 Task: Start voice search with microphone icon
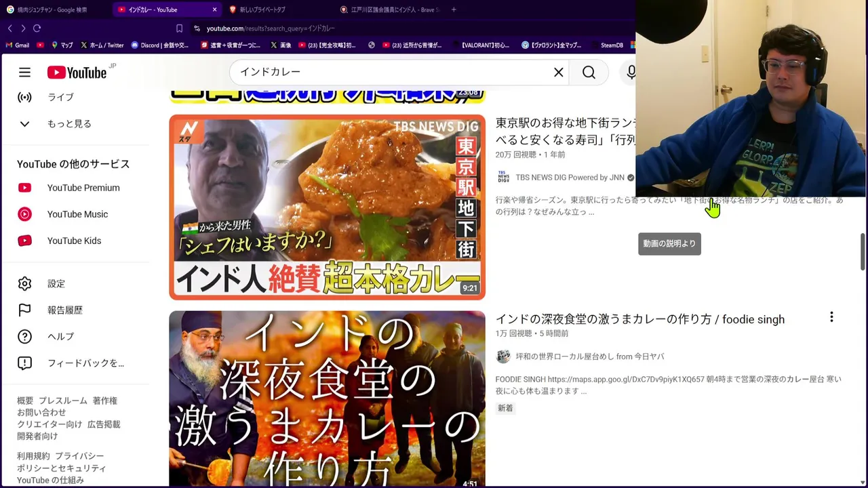[631, 72]
